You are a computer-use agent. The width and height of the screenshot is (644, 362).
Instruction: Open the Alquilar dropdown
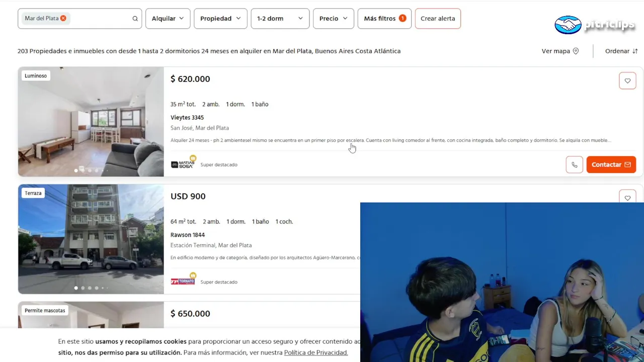click(168, 19)
